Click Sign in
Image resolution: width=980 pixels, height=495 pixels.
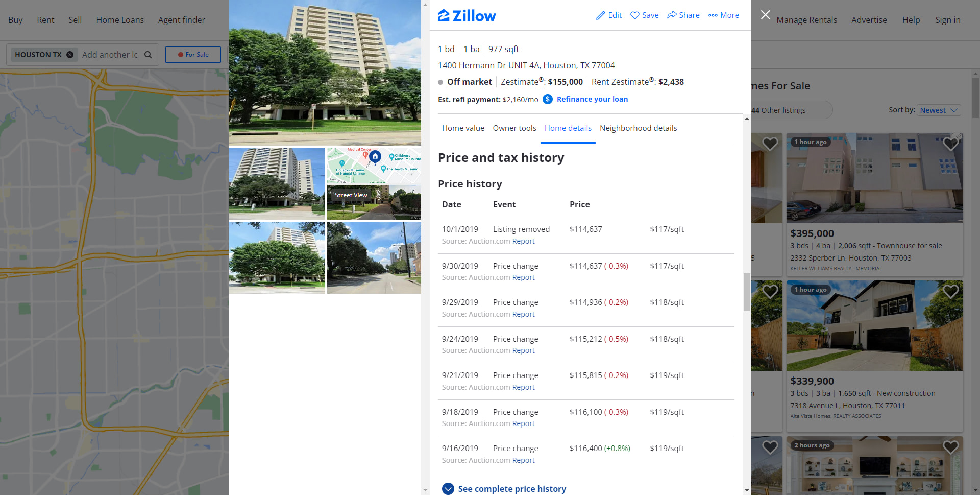coord(948,20)
